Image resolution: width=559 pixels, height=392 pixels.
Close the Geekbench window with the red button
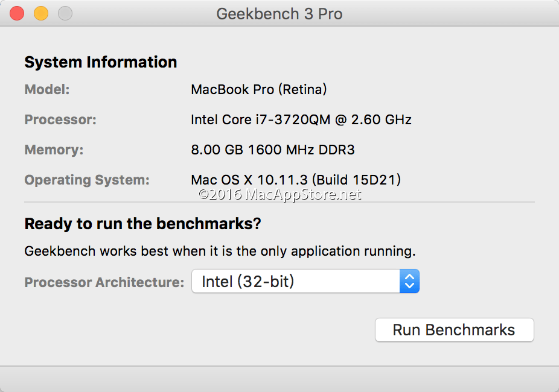click(17, 13)
